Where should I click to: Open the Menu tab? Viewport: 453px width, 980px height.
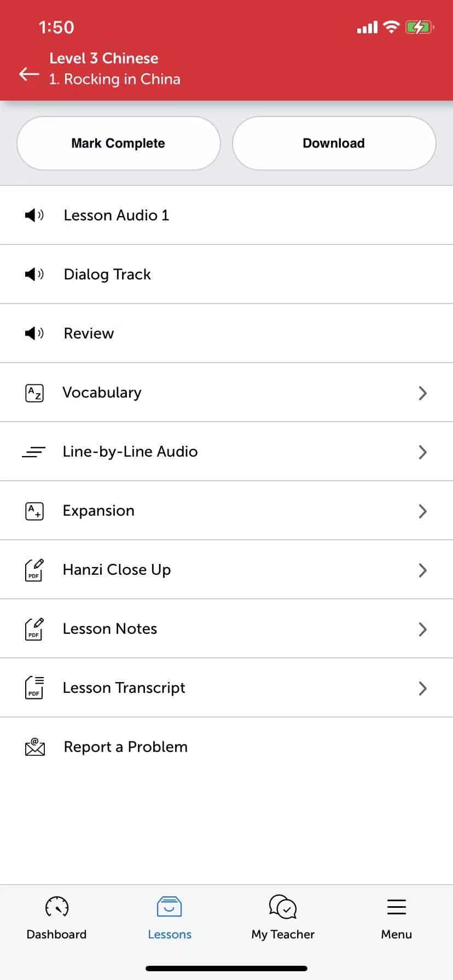point(396,918)
